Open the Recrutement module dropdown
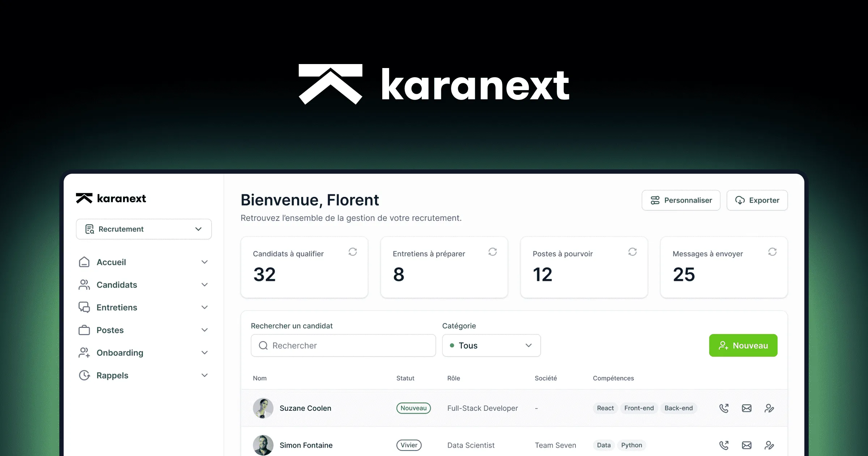 pos(144,229)
